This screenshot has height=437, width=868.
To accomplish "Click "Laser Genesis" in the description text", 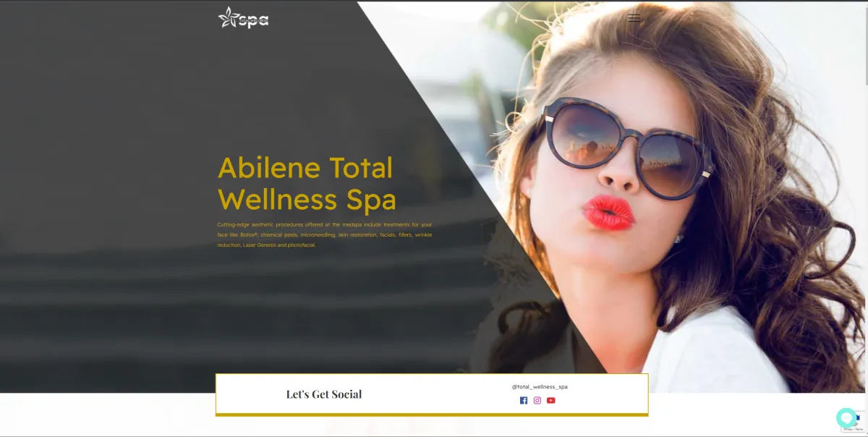I will (259, 245).
